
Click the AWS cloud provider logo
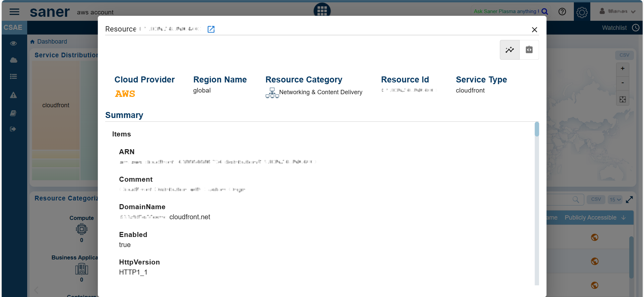tap(125, 94)
